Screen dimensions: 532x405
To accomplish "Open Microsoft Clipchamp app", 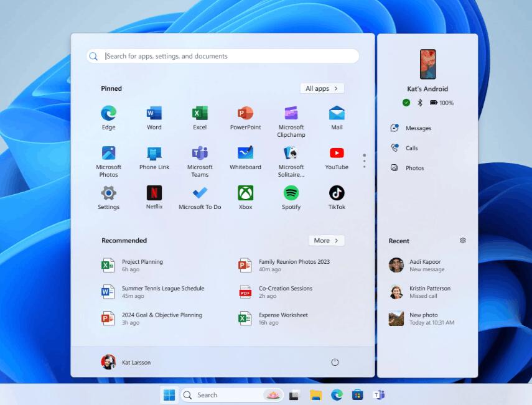I will (x=291, y=121).
